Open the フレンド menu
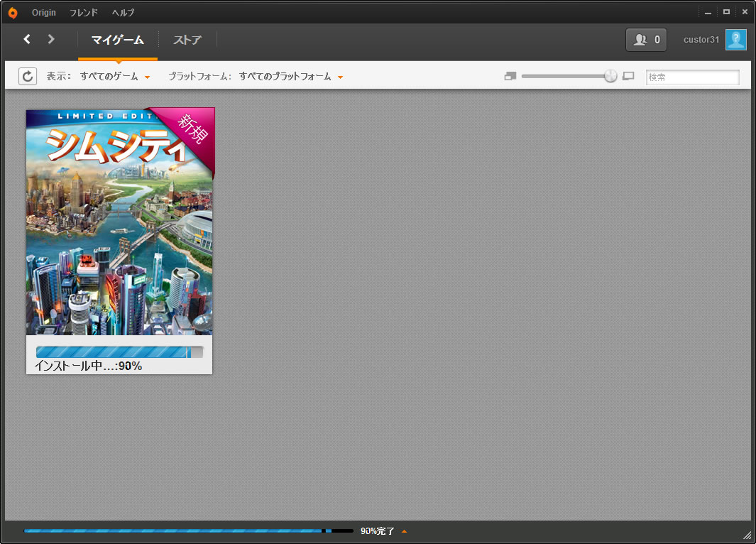Viewport: 756px width, 544px height. click(84, 13)
